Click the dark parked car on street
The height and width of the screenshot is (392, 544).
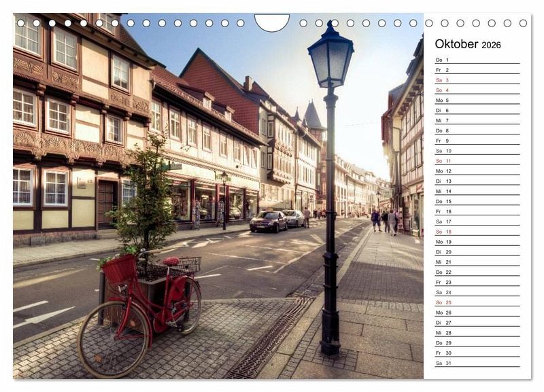click(268, 221)
